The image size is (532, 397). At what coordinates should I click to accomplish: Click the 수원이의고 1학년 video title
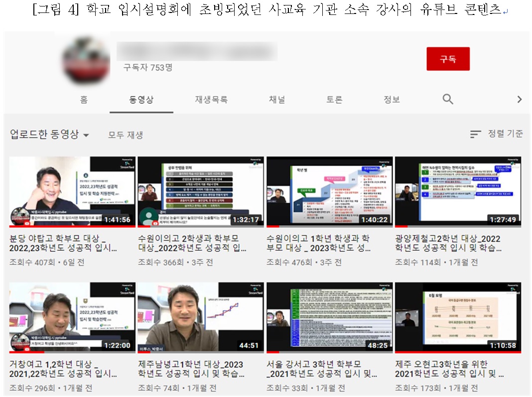[318, 243]
